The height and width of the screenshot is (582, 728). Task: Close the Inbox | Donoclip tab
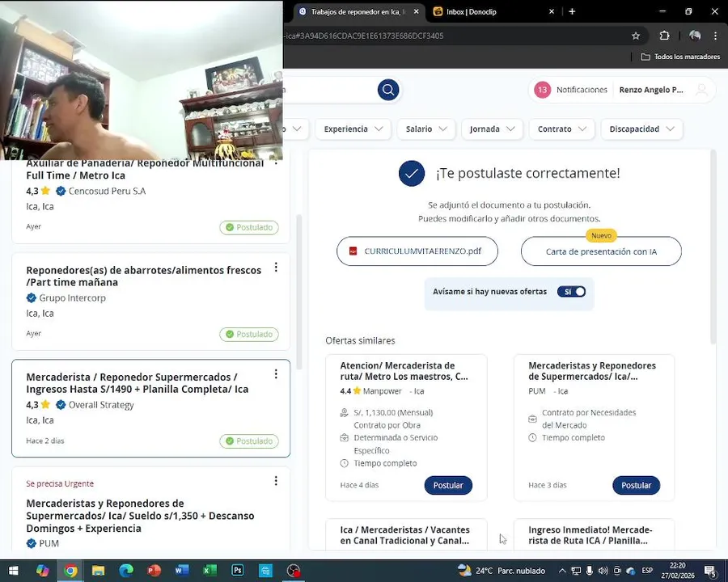[552, 11]
